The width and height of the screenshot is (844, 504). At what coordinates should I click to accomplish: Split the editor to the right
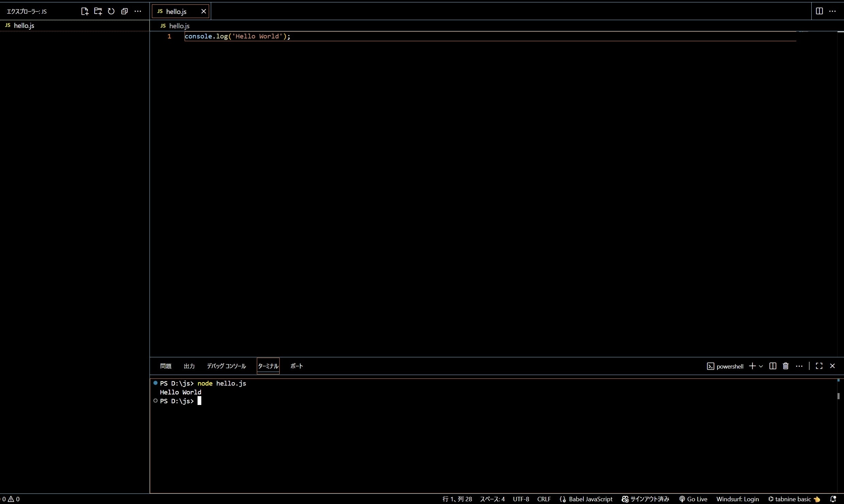tap(819, 11)
